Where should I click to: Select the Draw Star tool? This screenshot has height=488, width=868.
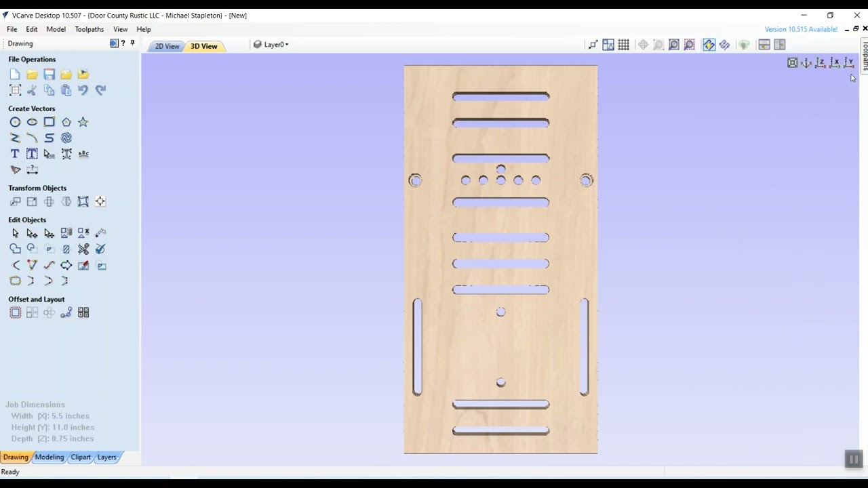(83, 122)
